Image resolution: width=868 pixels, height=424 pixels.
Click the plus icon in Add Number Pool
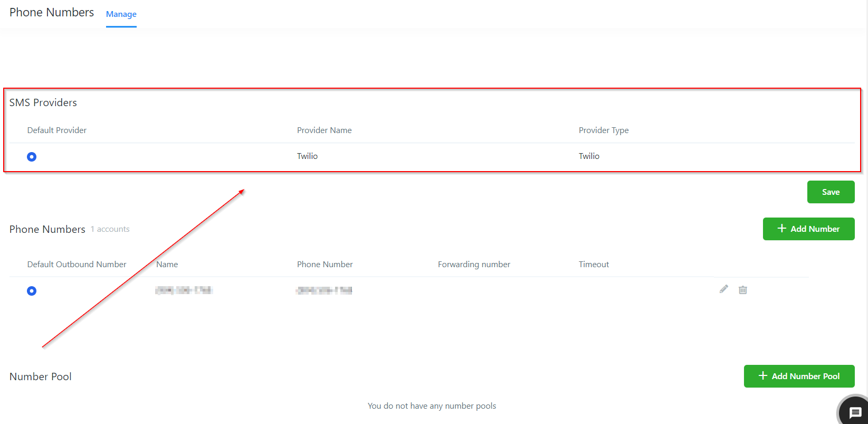762,376
